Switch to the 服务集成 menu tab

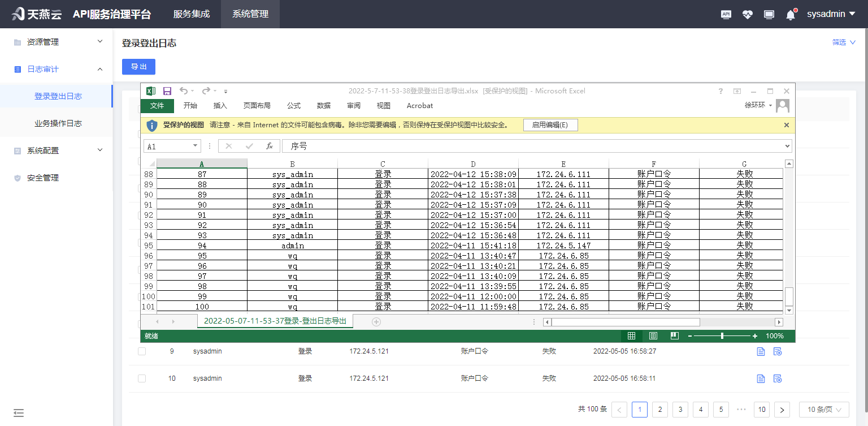point(192,14)
